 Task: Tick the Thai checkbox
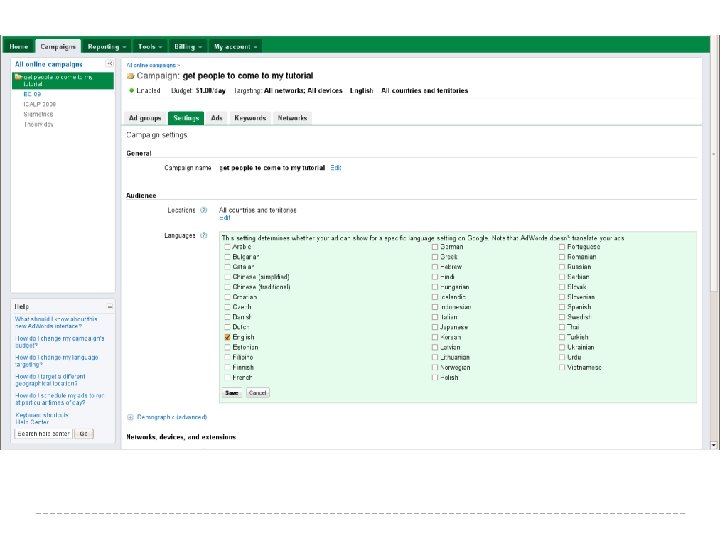point(562,327)
